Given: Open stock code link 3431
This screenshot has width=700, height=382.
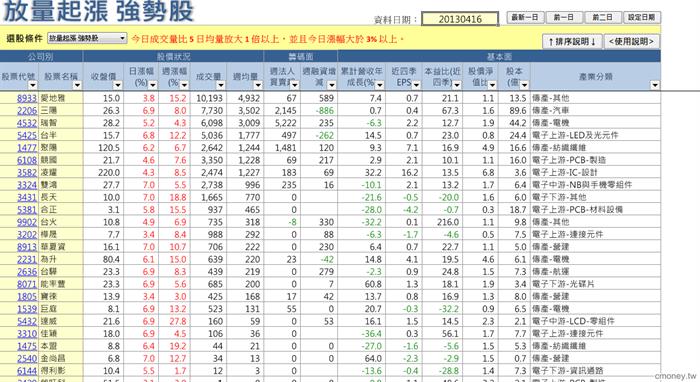Looking at the screenshot, I should tap(27, 197).
